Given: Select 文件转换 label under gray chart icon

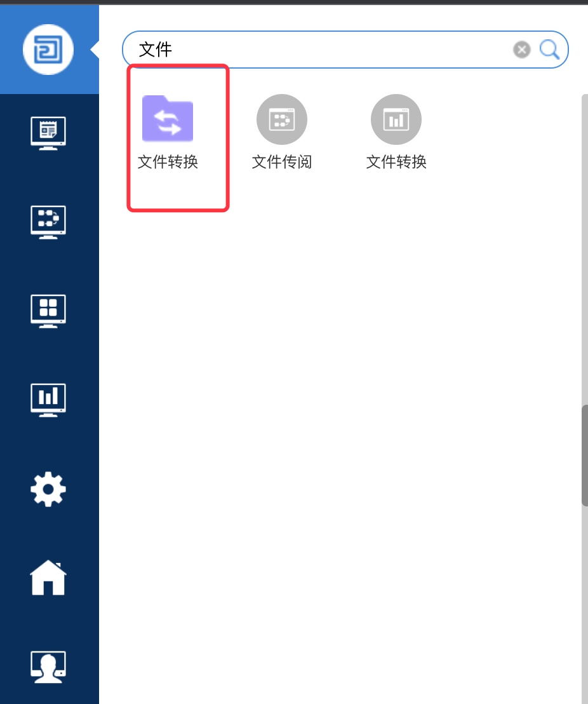Looking at the screenshot, I should [x=396, y=161].
